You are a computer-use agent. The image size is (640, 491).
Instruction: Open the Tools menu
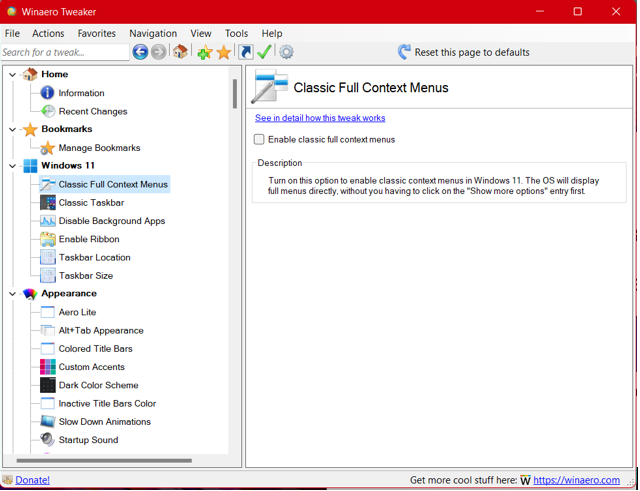coord(236,33)
